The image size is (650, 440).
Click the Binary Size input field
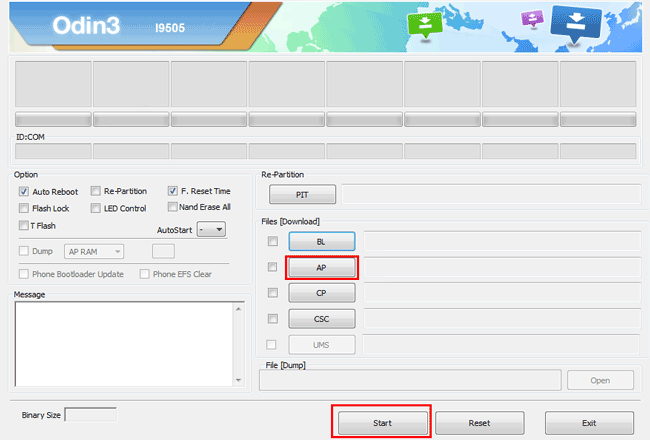pyautogui.click(x=91, y=415)
